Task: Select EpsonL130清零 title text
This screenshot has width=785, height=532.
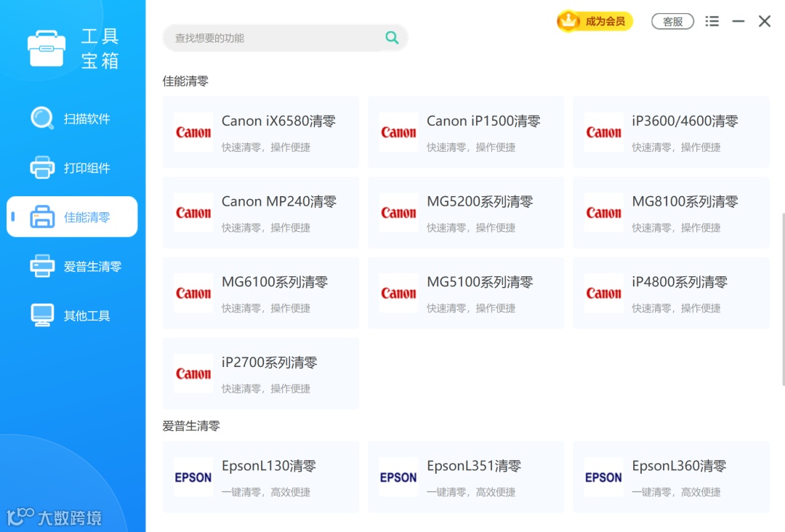Action: pos(269,467)
